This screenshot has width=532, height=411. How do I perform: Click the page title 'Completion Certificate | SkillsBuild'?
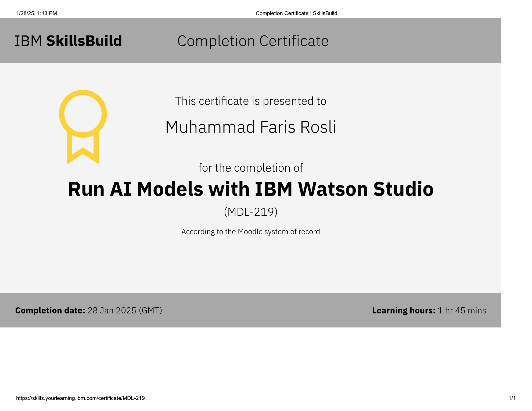[x=296, y=13]
